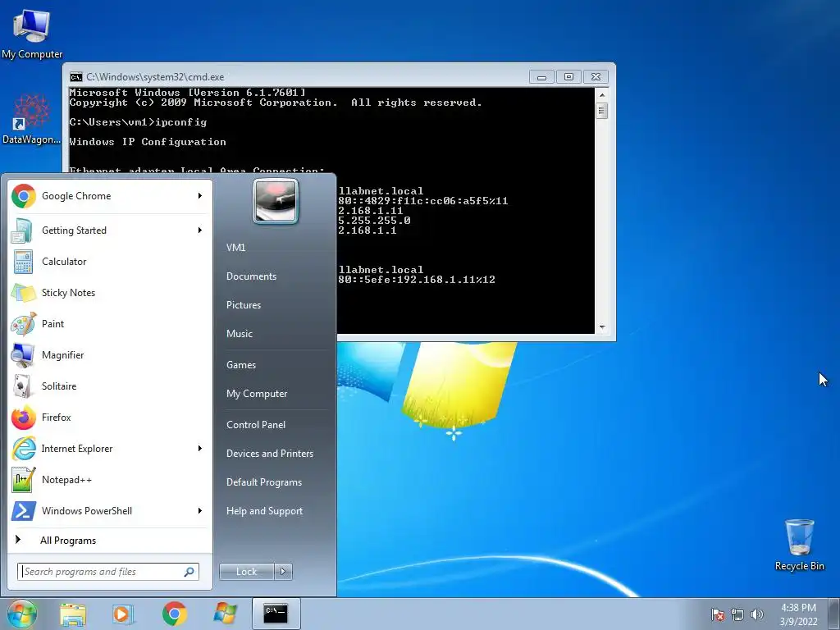Open Control Panel

[x=256, y=425]
